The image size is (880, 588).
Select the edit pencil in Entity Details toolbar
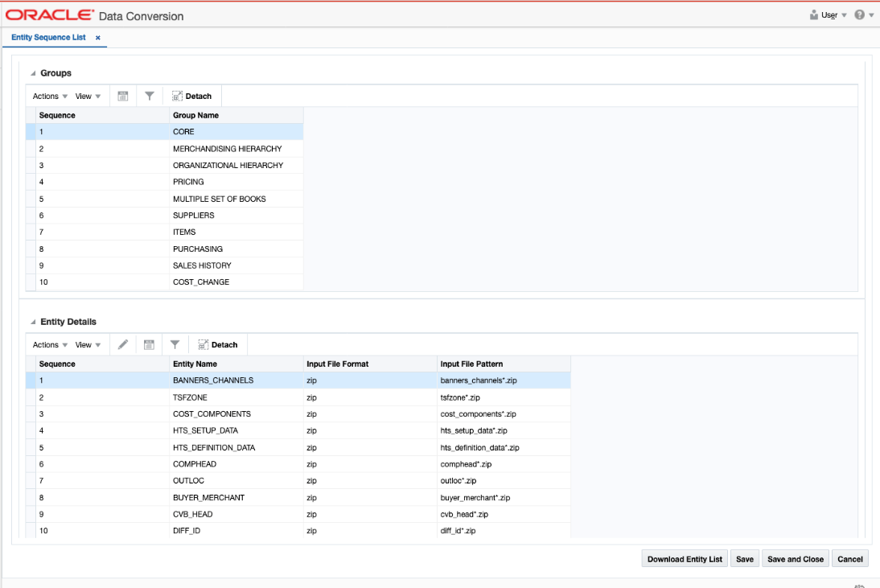(x=122, y=344)
